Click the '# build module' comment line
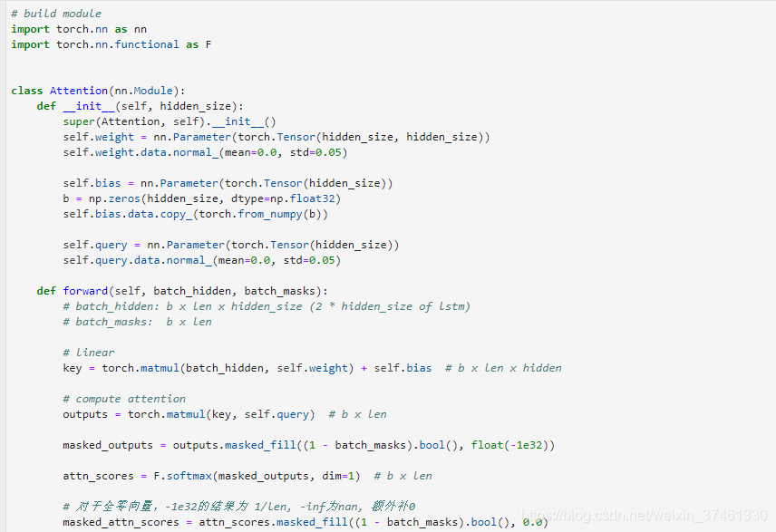Screen dimensions: 776x532 [x=56, y=14]
